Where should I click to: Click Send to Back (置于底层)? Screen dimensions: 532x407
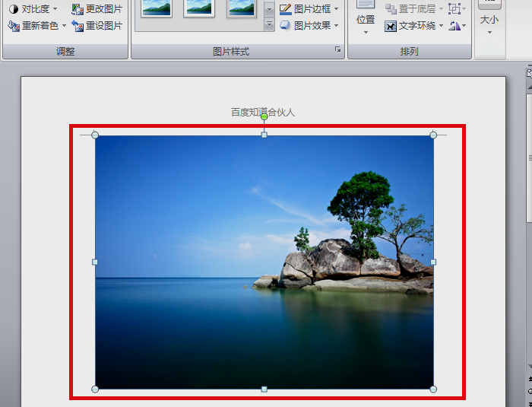[x=414, y=9]
